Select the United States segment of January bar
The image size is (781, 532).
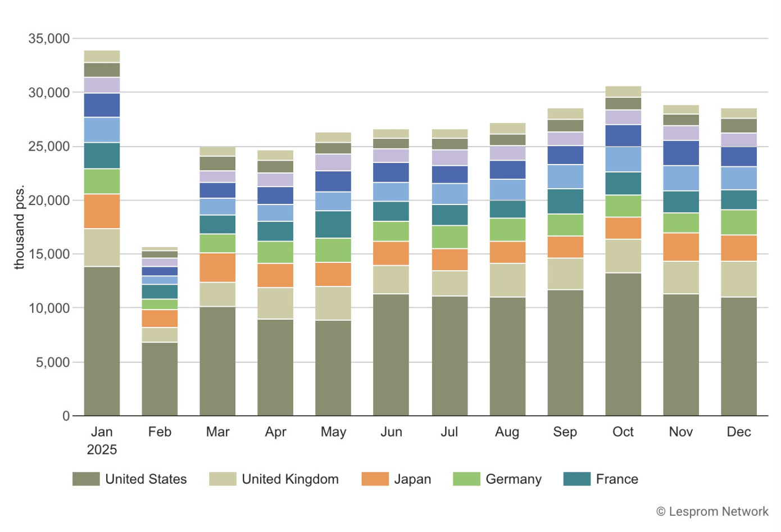[x=102, y=341]
